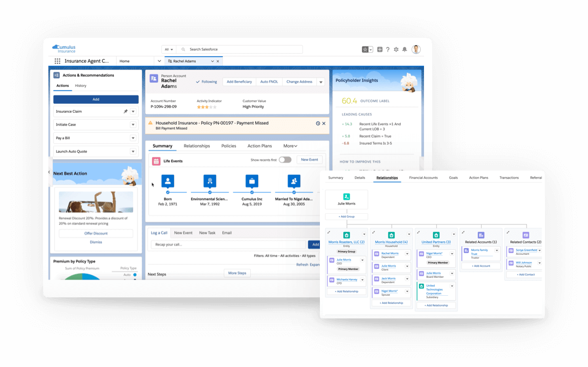Viewport: 588px width, 367px height.
Task: Toggle the Show recents first switch
Action: click(x=285, y=160)
